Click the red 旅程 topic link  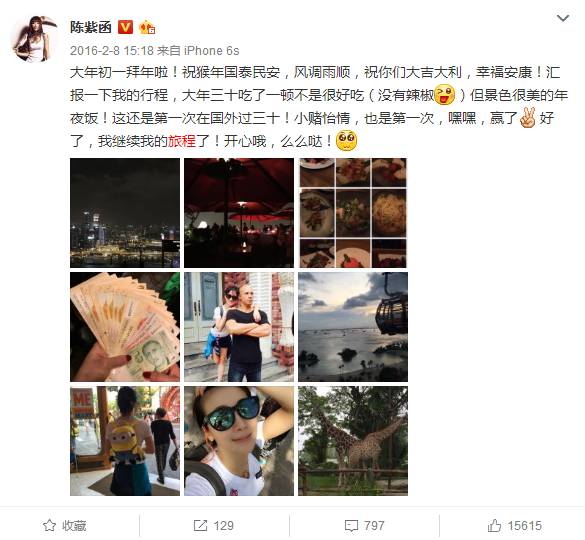coord(182,141)
